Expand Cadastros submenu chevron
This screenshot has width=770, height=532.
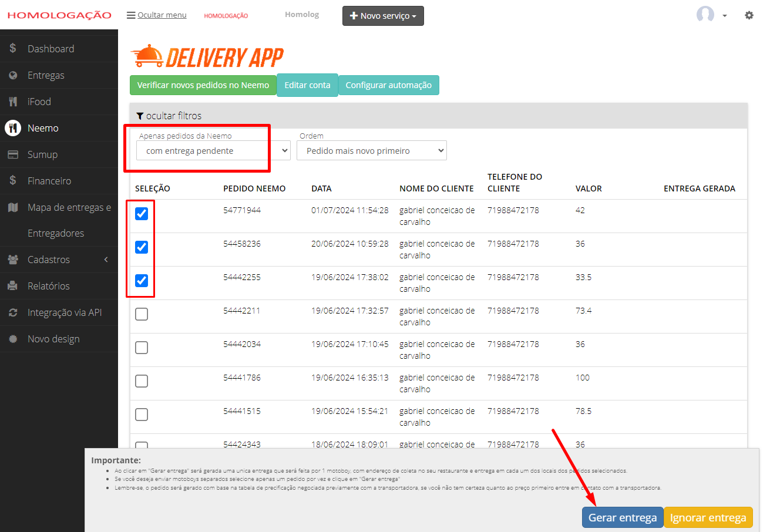pyautogui.click(x=106, y=260)
